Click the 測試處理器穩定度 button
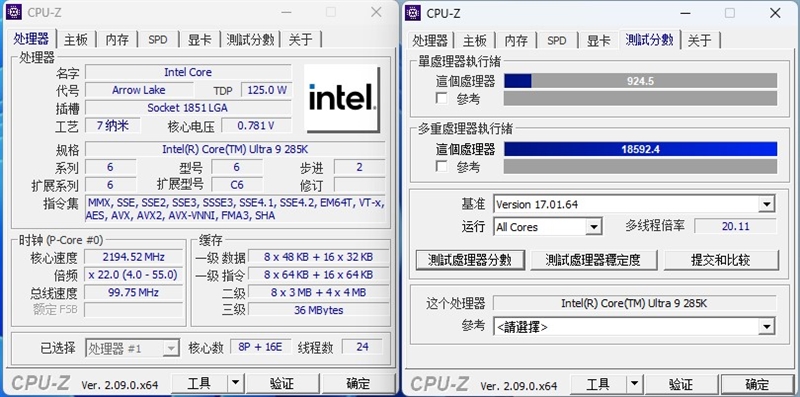The width and height of the screenshot is (800, 397). coord(593,260)
